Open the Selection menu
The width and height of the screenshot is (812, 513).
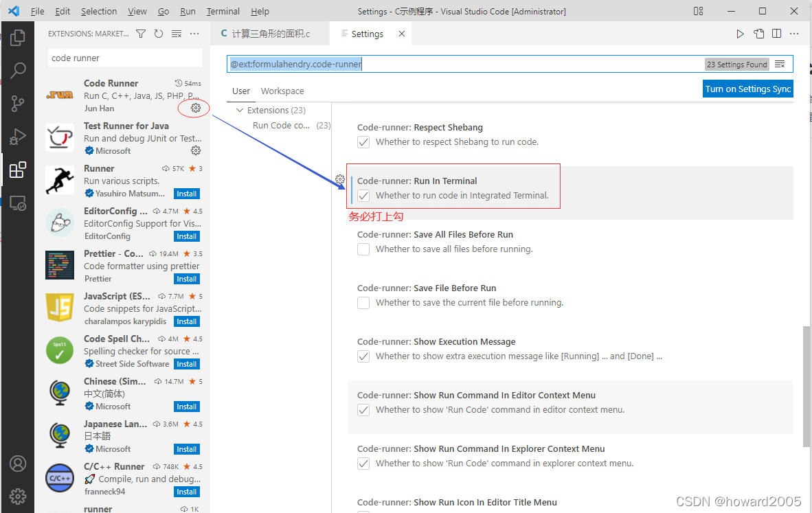pyautogui.click(x=99, y=12)
